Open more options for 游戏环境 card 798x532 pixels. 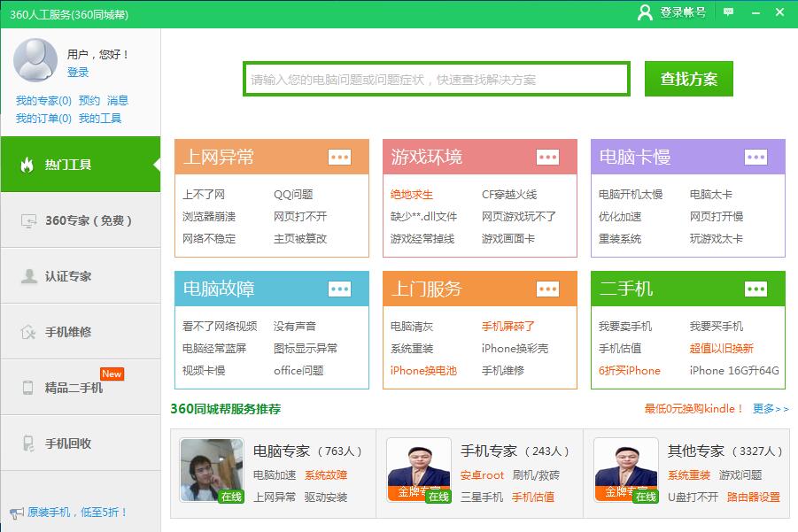[547, 158]
